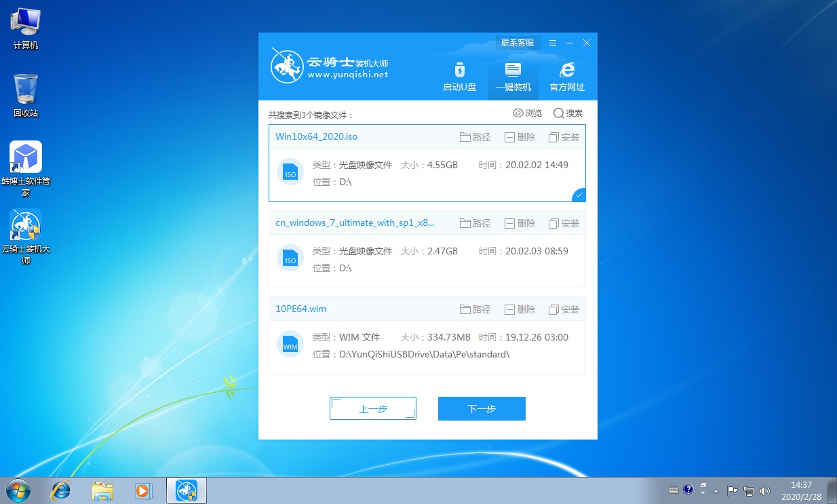Click the blue help tray icon
The image size is (837, 504).
tap(688, 489)
